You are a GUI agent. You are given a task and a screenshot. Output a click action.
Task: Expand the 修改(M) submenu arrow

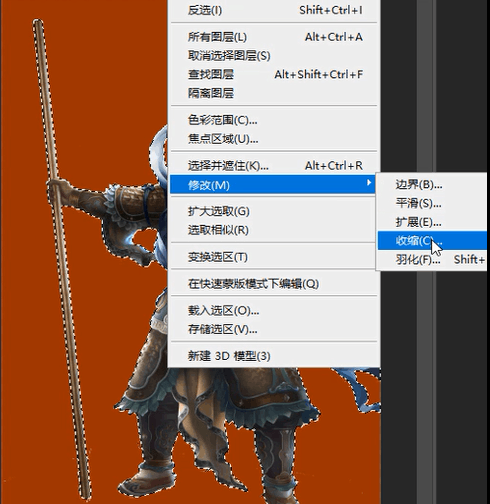coord(369,182)
